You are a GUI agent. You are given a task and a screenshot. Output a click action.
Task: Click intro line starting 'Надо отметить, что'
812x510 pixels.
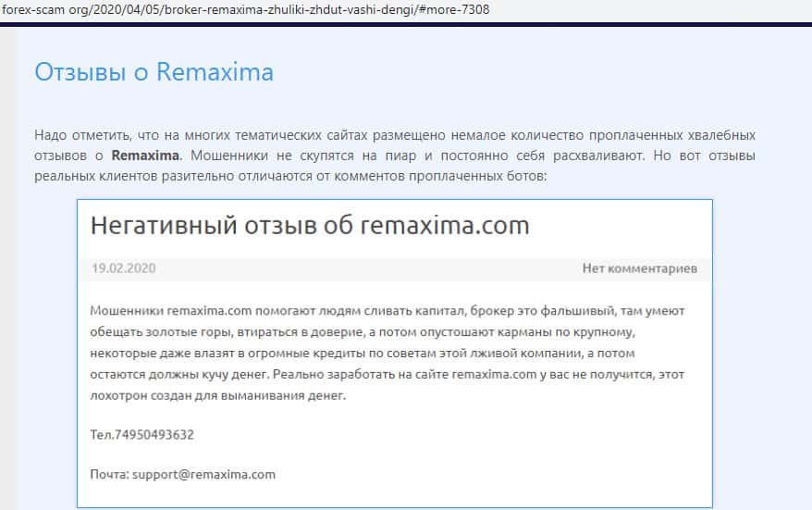pos(395,135)
